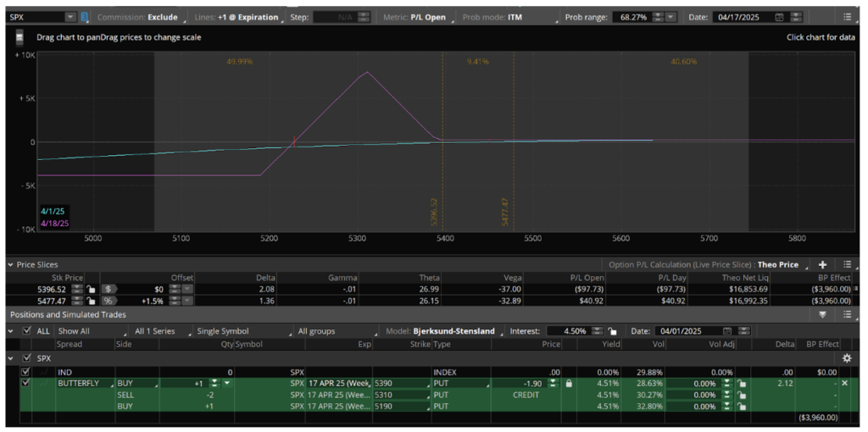Open the Metric P/L Open dropdown
The height and width of the screenshot is (432, 868).
pyautogui.click(x=419, y=17)
